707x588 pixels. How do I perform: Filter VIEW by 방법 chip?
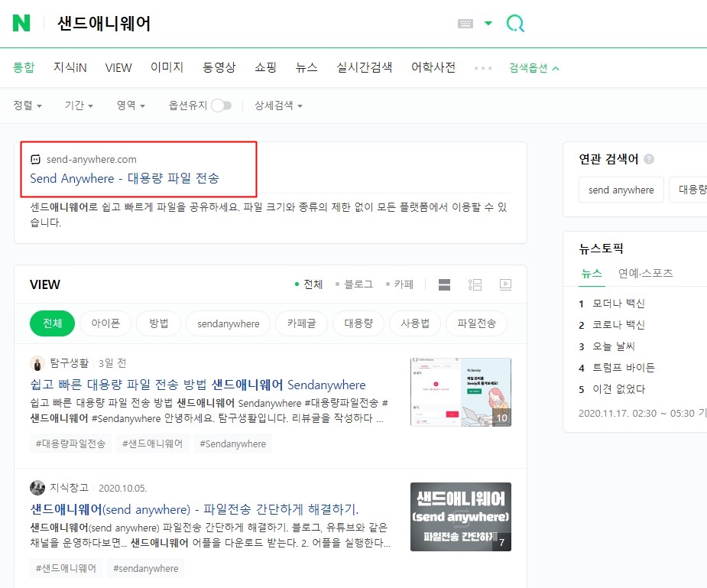click(159, 323)
